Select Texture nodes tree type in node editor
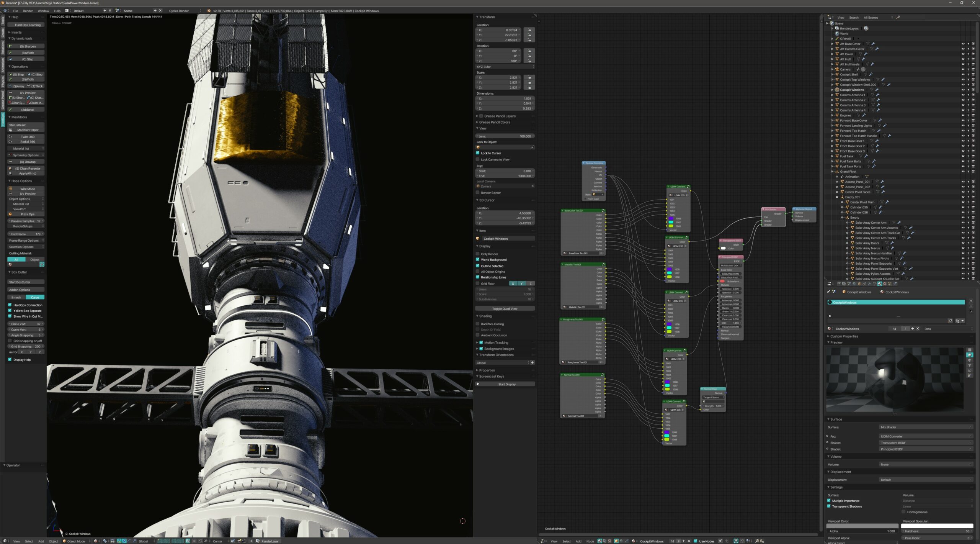This screenshot has height=544, width=980. click(610, 541)
